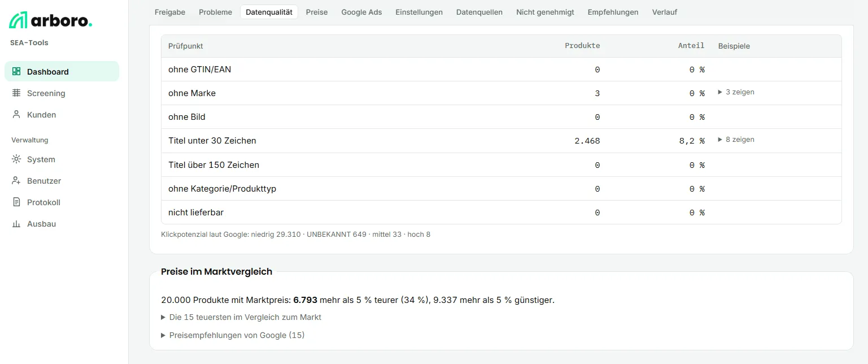The height and width of the screenshot is (364, 868).
Task: Expand 'Preisempfehlungen von Google (15)'
Action: click(x=233, y=335)
